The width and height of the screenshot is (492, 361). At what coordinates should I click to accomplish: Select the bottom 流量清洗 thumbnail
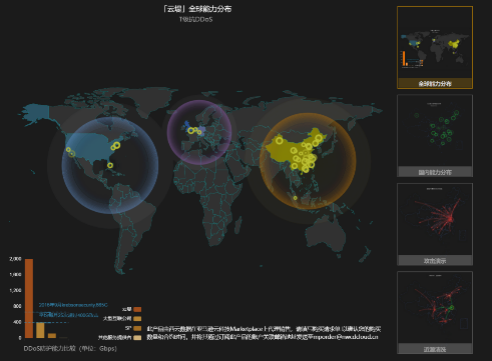pos(435,312)
